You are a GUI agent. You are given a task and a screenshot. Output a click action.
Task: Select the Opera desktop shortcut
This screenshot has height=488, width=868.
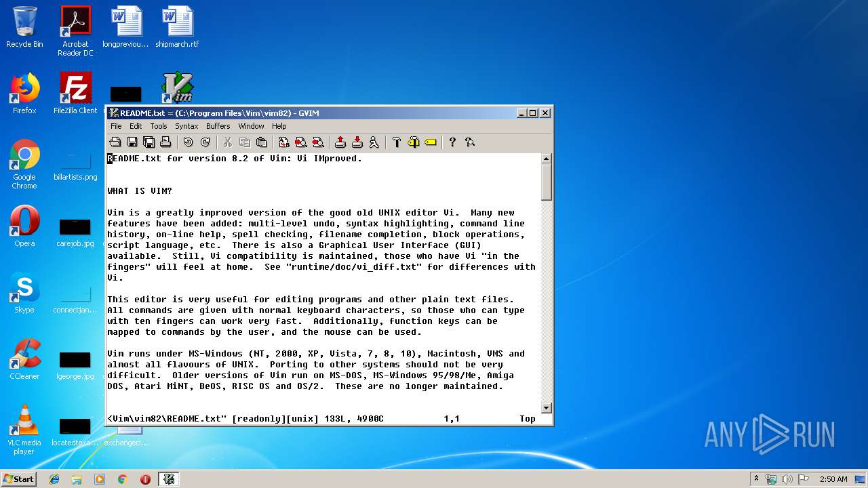(24, 226)
